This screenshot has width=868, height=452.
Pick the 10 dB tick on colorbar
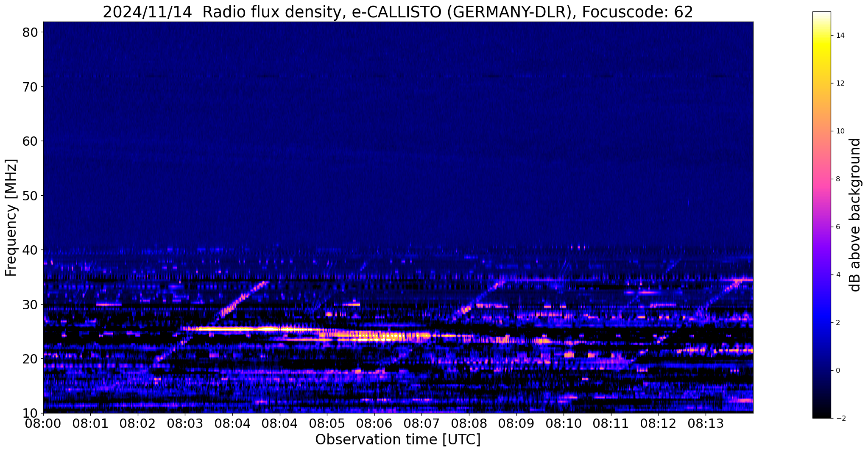click(840, 131)
